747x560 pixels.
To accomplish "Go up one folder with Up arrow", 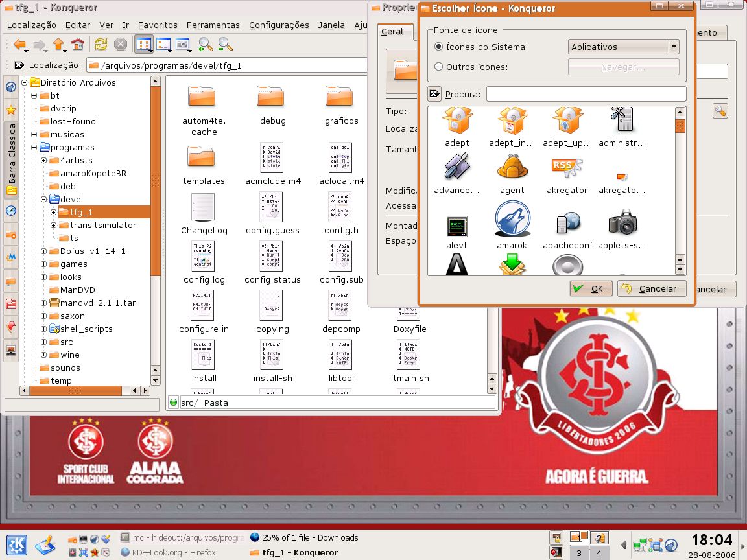I will (58, 44).
